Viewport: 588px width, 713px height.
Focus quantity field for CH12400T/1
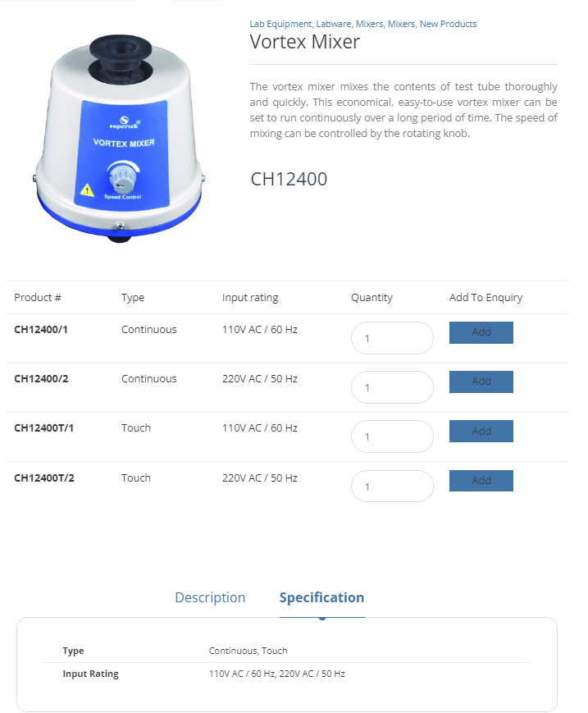tap(392, 436)
